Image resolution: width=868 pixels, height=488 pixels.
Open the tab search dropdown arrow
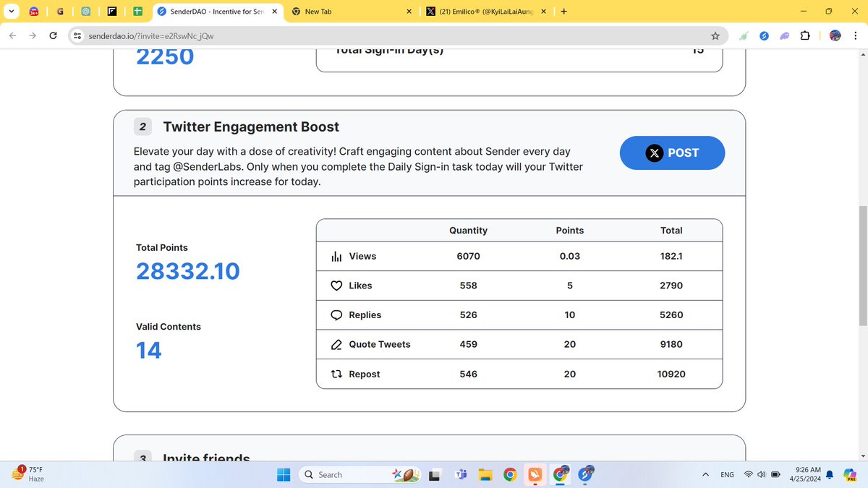[x=12, y=12]
